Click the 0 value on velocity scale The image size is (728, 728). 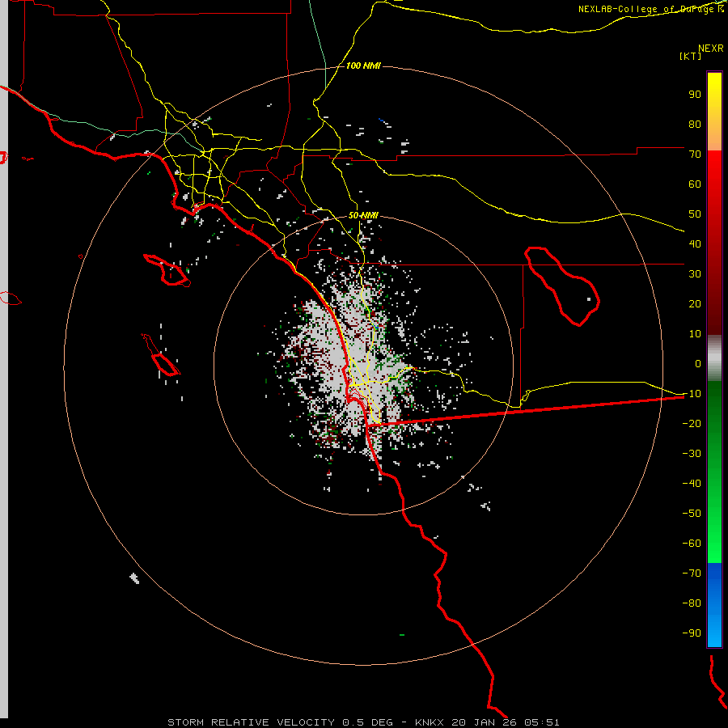click(x=698, y=363)
